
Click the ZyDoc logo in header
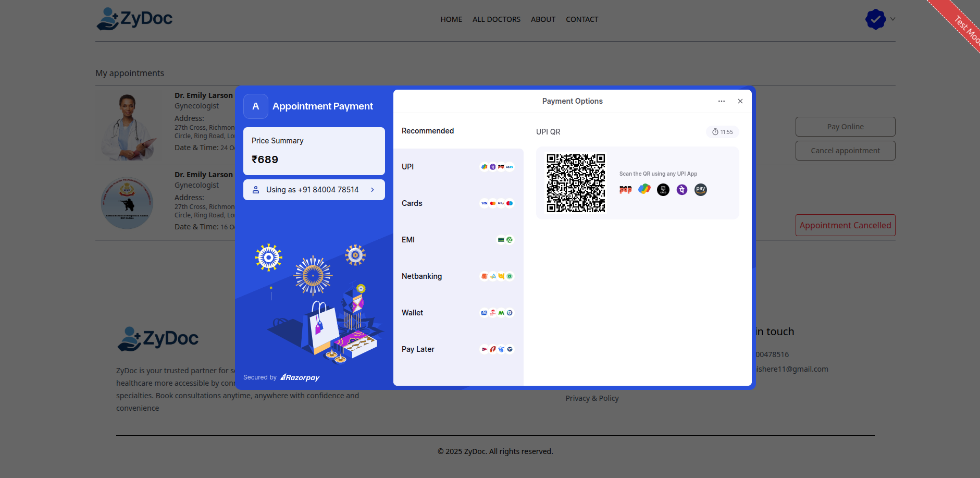pyautogui.click(x=134, y=19)
